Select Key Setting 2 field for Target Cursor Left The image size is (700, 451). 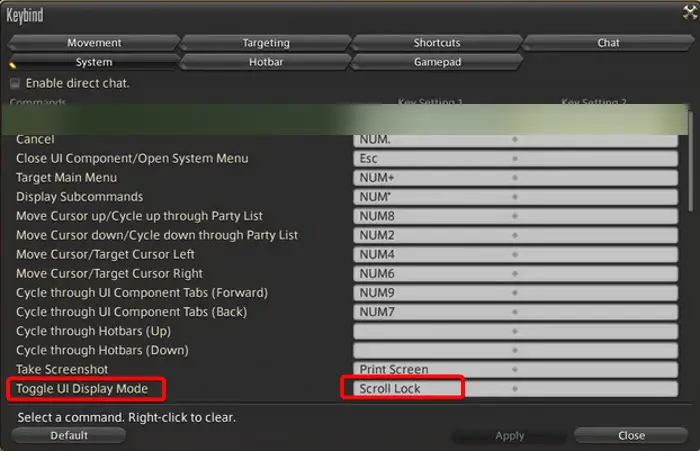coord(597,255)
